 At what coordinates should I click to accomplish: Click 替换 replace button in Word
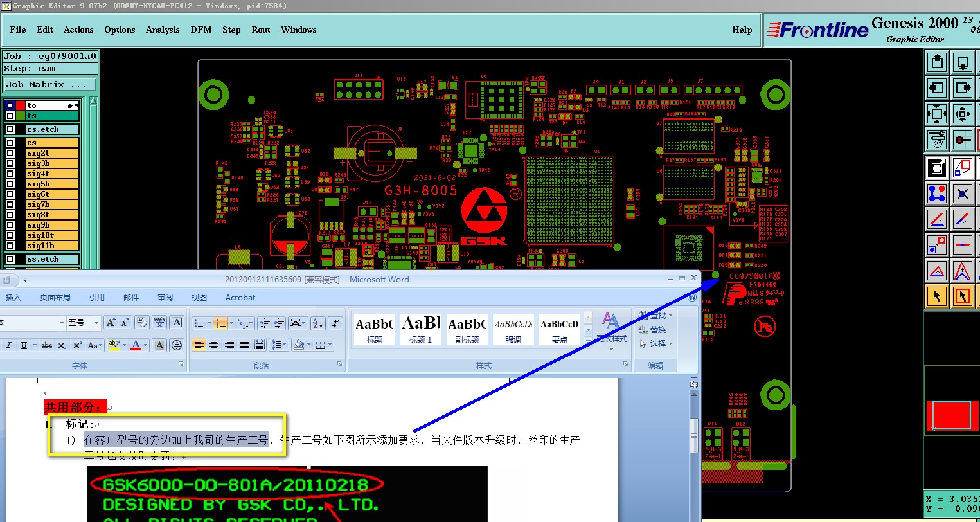point(653,329)
